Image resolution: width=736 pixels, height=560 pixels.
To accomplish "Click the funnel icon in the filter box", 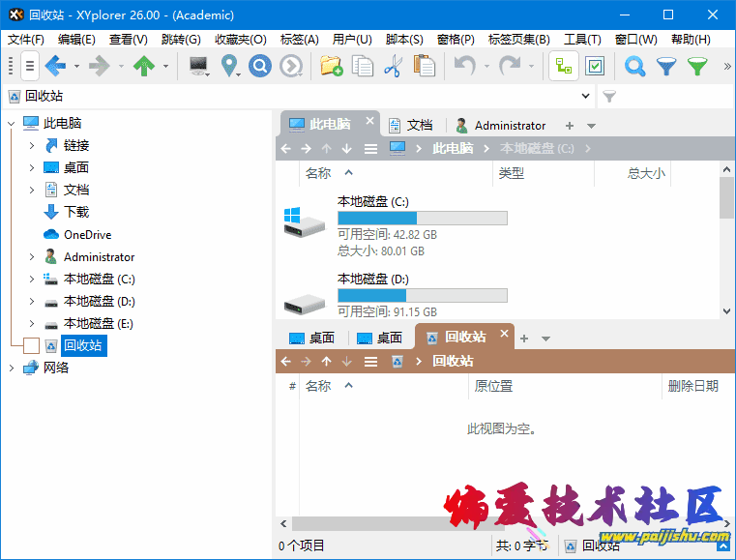I will [608, 96].
